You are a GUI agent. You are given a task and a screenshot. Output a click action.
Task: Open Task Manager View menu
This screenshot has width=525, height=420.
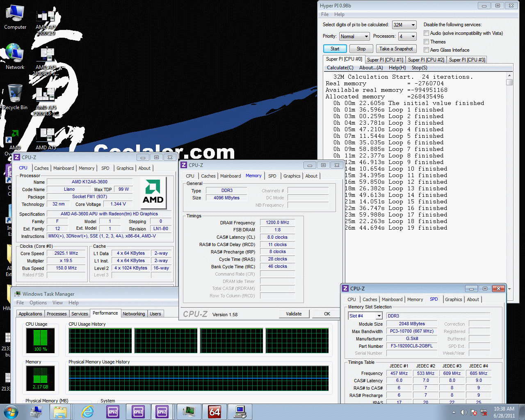click(x=57, y=303)
